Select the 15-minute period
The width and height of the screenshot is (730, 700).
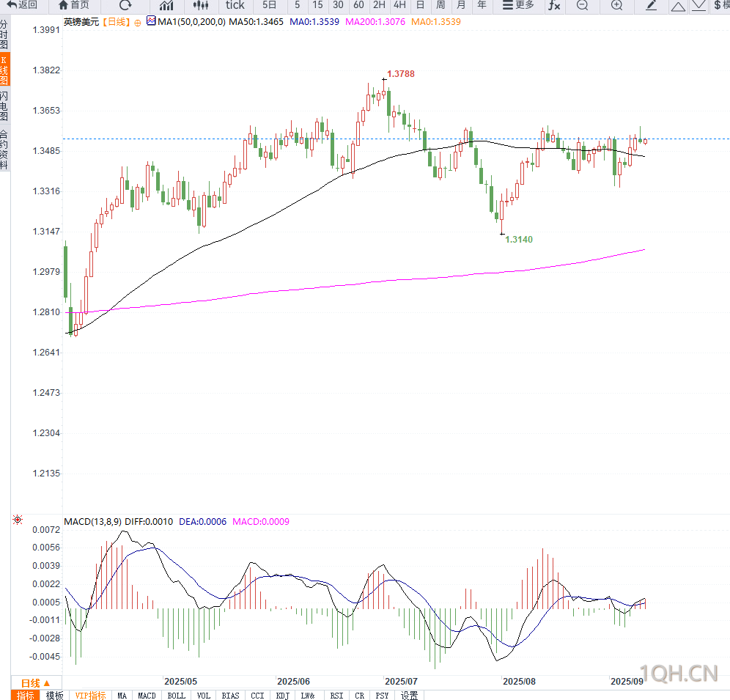(x=317, y=5)
